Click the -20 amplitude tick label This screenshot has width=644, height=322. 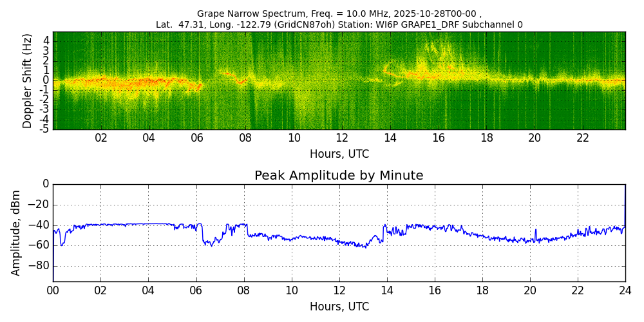[41, 205]
